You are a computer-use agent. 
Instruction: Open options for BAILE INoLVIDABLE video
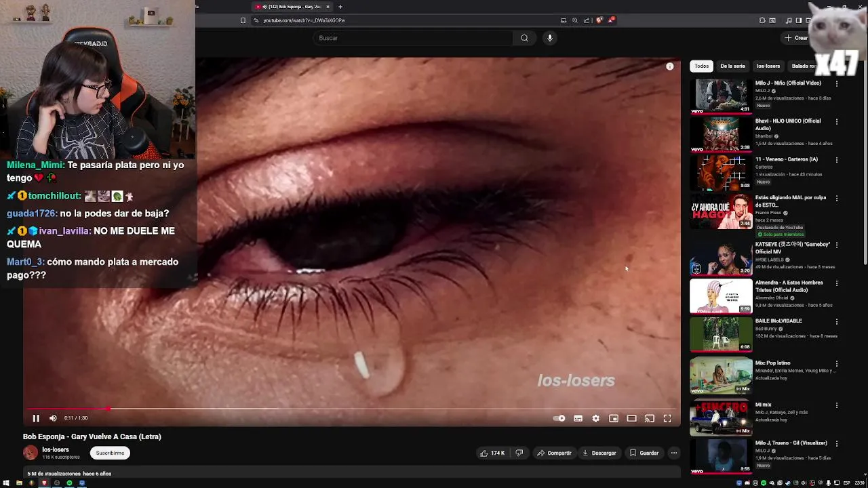click(837, 322)
